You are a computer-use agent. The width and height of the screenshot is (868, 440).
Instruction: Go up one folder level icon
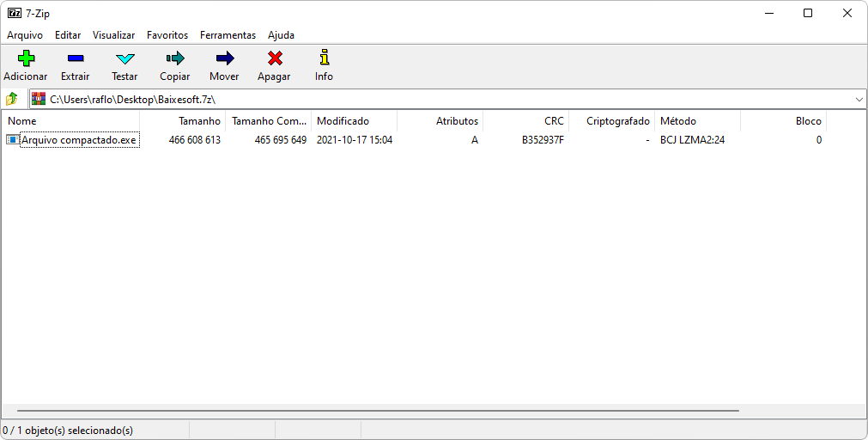click(x=12, y=99)
